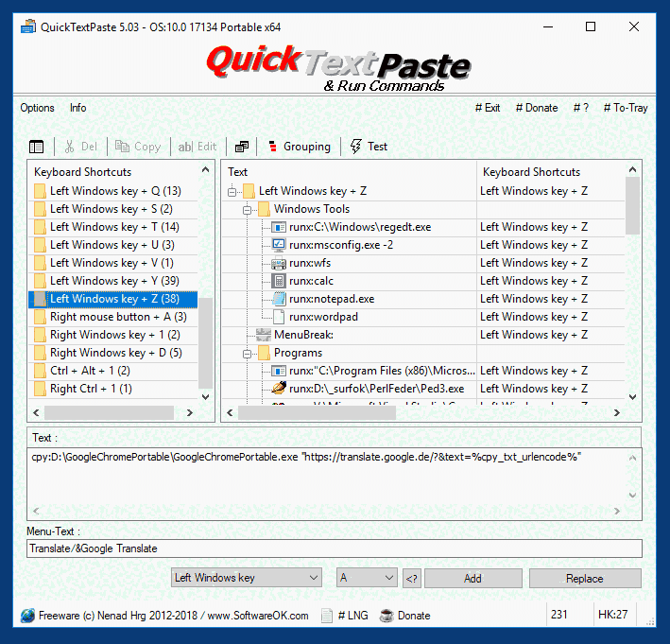
Task: Select the runx:notepad.exe row text
Action: coord(332,299)
